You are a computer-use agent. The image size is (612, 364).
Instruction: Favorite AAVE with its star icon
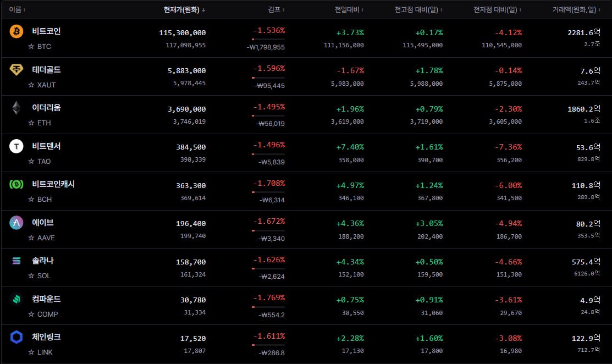pyautogui.click(x=31, y=238)
